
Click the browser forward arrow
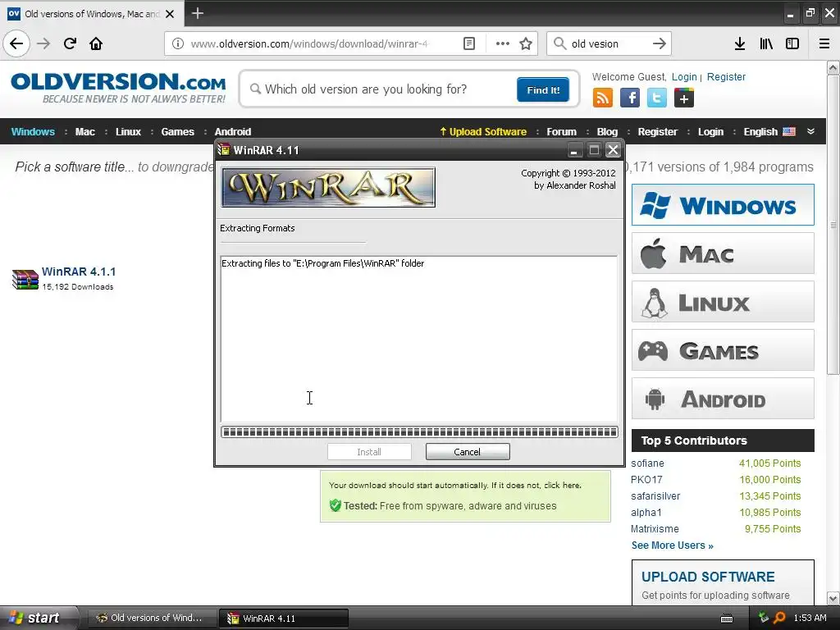click(x=43, y=43)
